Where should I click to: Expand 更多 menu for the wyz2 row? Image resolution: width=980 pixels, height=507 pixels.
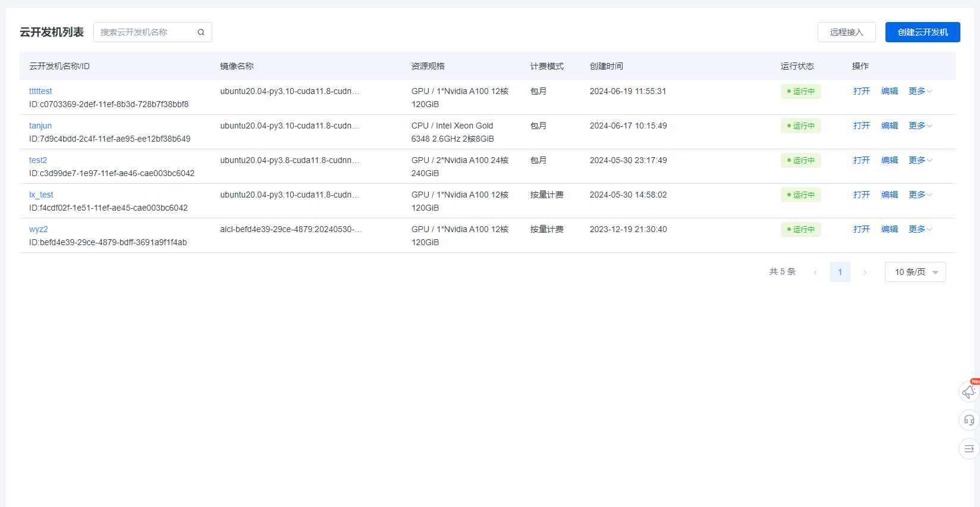pos(920,229)
